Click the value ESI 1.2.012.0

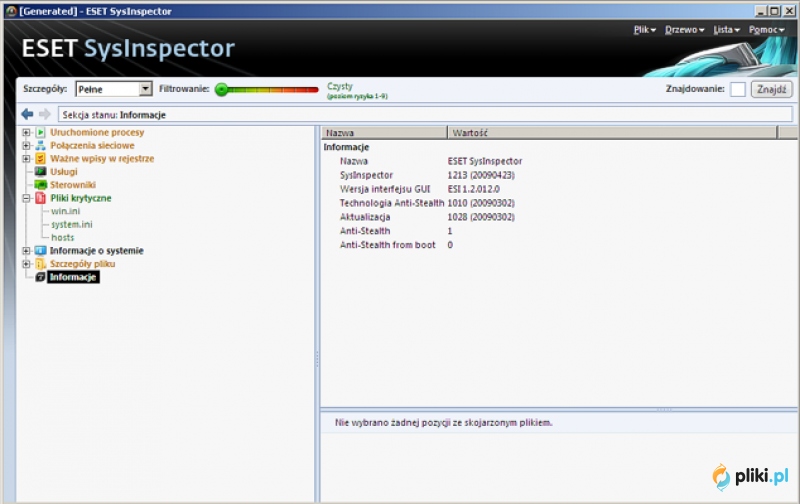(473, 189)
